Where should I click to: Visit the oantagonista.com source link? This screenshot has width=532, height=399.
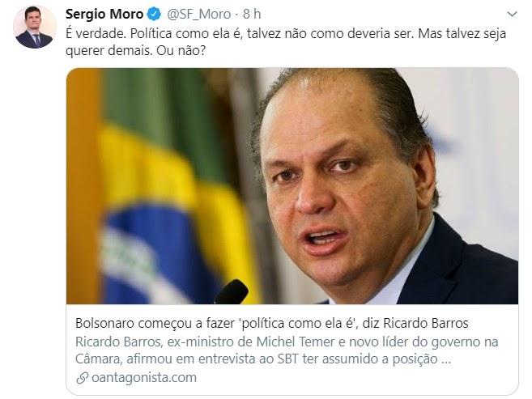(x=144, y=378)
